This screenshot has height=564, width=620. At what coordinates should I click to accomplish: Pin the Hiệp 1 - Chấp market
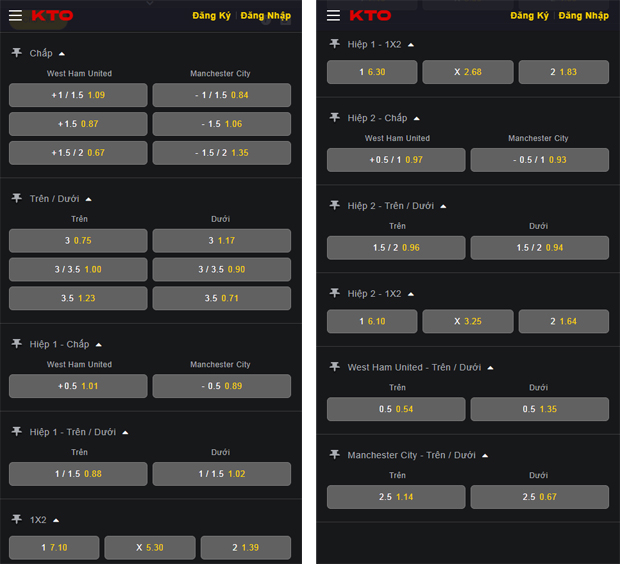16,344
